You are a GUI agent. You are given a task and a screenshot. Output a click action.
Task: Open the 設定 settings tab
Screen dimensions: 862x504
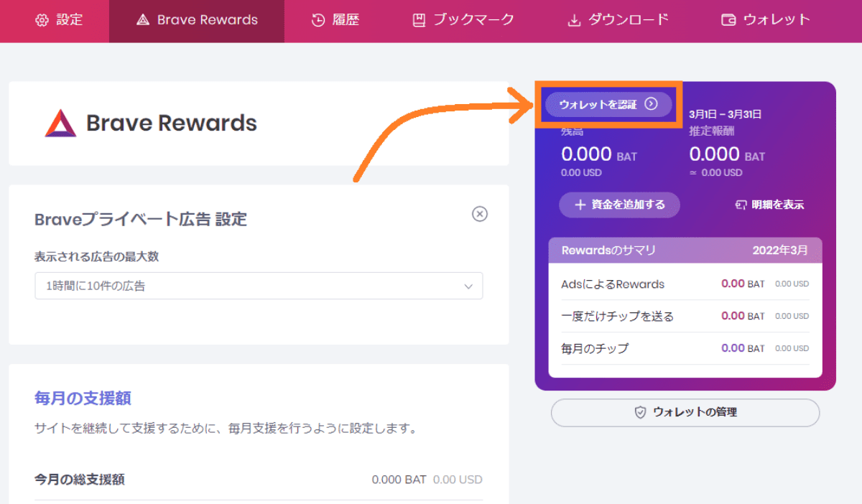(59, 20)
